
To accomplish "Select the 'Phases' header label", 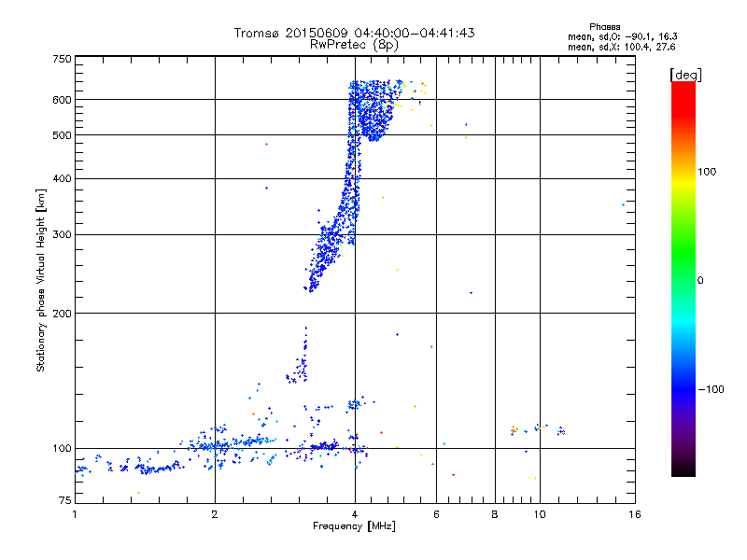I will (x=604, y=27).
